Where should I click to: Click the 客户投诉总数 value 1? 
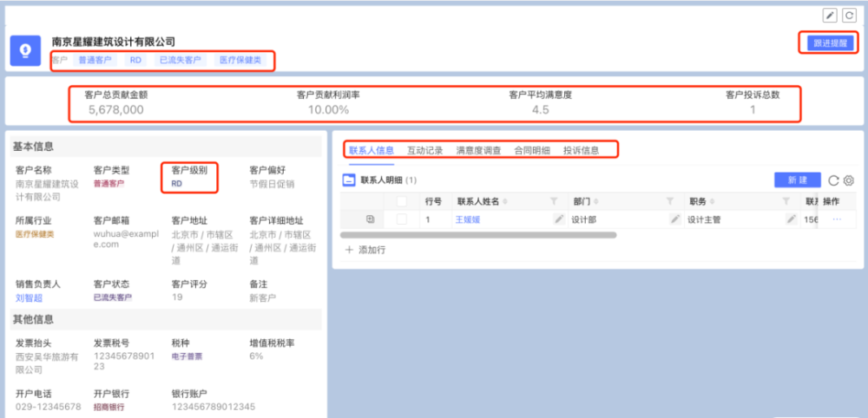[x=753, y=109]
